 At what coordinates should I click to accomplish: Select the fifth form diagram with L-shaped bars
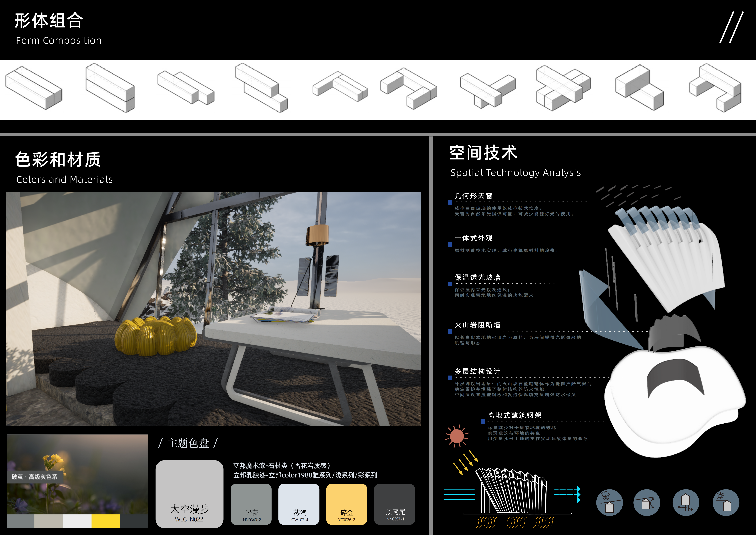(340, 86)
